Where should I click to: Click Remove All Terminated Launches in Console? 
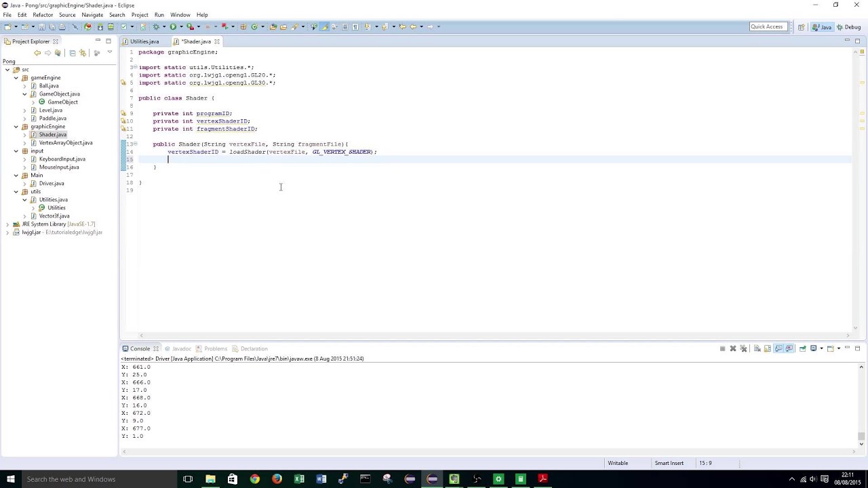coord(743,348)
